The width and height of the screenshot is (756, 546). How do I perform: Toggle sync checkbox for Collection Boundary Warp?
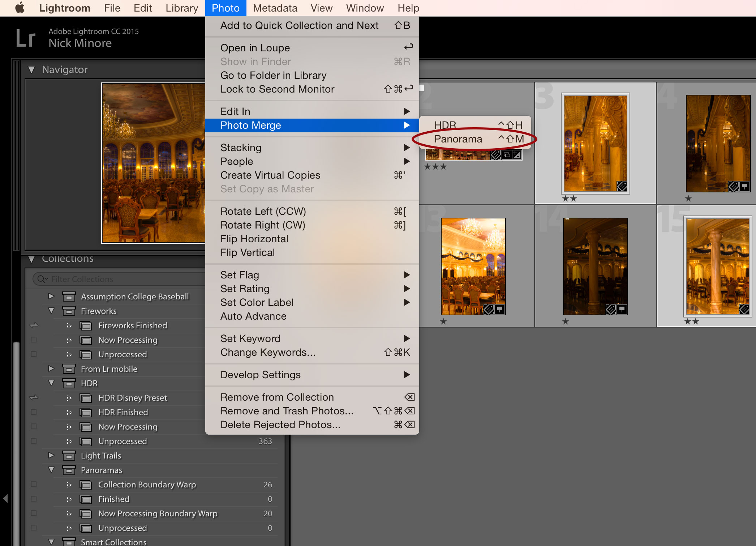(34, 485)
